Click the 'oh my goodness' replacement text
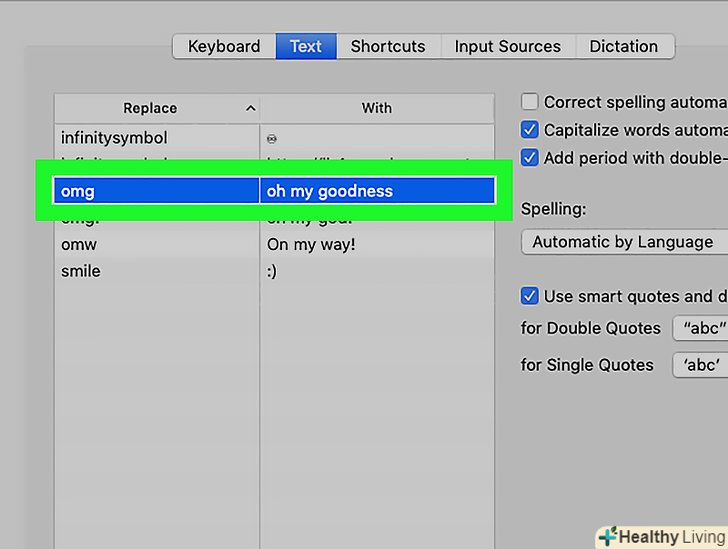The height and width of the screenshot is (549, 728). click(x=330, y=191)
